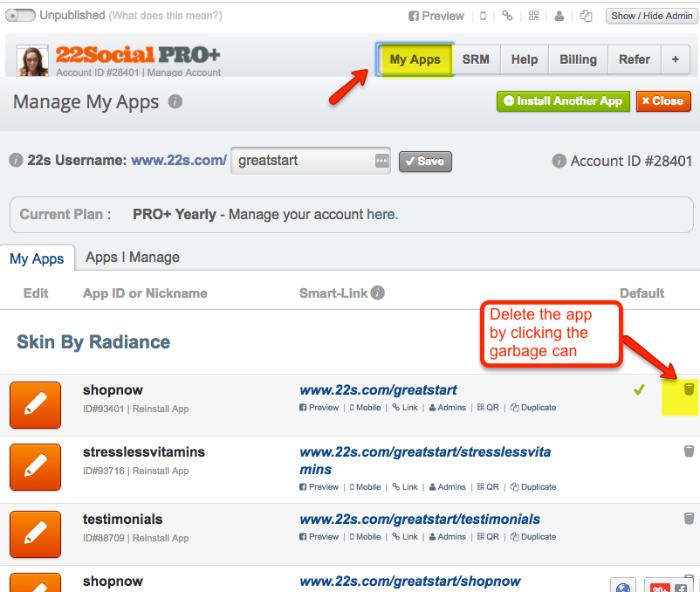Click the Skin By Radiance heading
The width and height of the screenshot is (700, 592).
pyautogui.click(x=93, y=342)
